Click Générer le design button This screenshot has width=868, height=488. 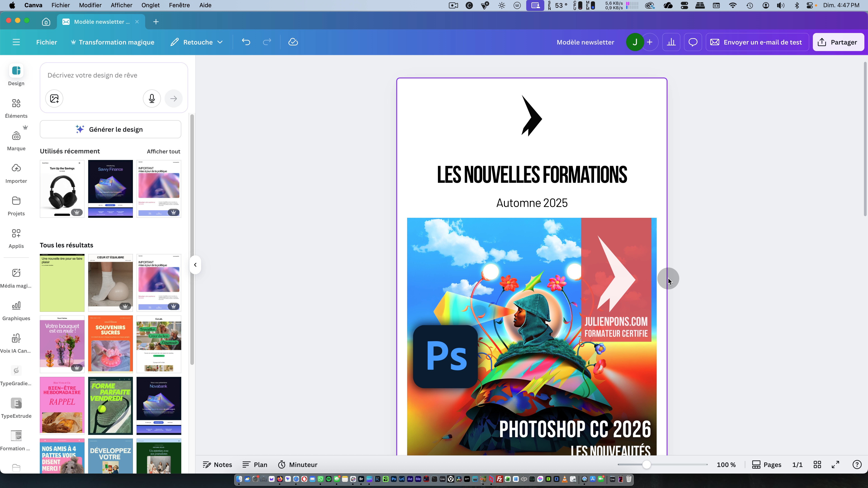[x=110, y=129]
